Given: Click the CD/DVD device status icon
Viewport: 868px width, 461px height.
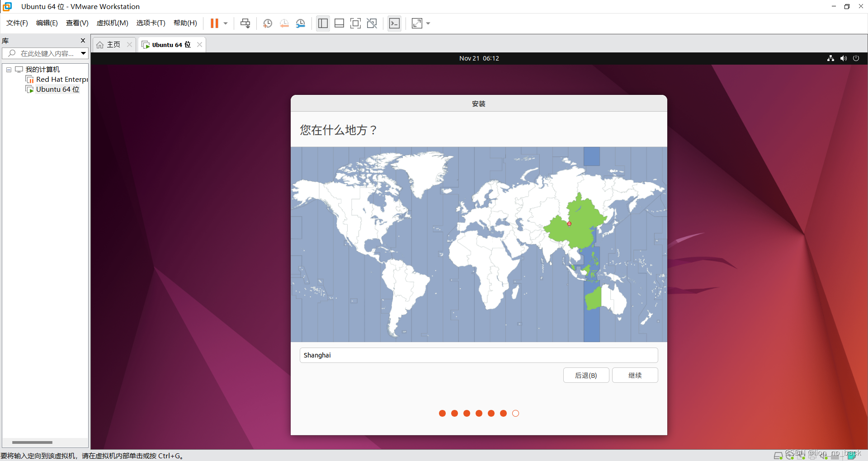Looking at the screenshot, I should pyautogui.click(x=790, y=456).
